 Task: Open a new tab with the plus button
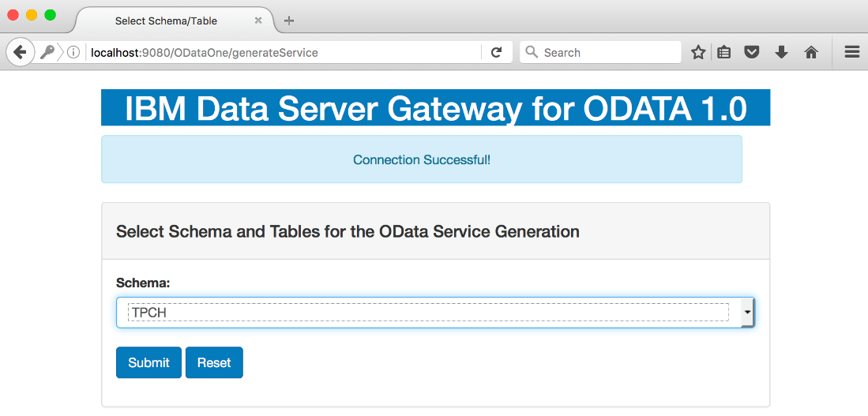tap(289, 21)
